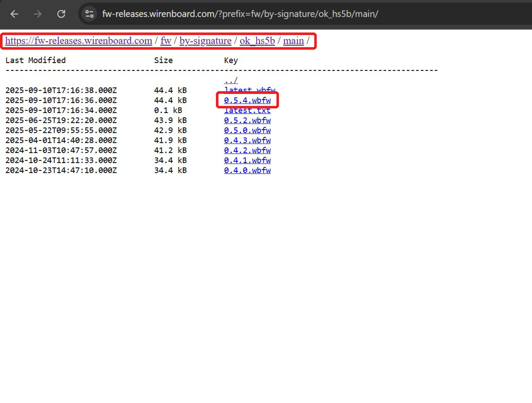Image resolution: width=532 pixels, height=403 pixels.
Task: Download the 0.5.4.wbfw firmware
Action: (247, 100)
